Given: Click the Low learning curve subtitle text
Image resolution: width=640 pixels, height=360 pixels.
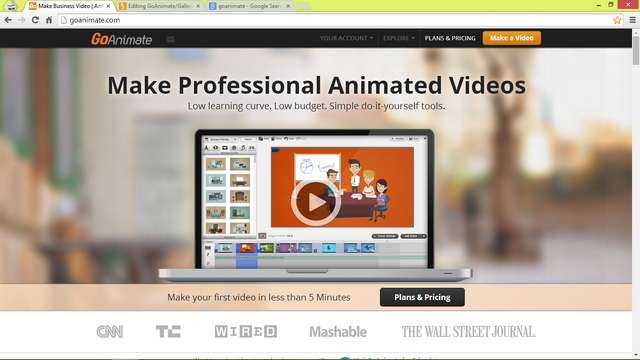Looking at the screenshot, I should click(x=316, y=106).
